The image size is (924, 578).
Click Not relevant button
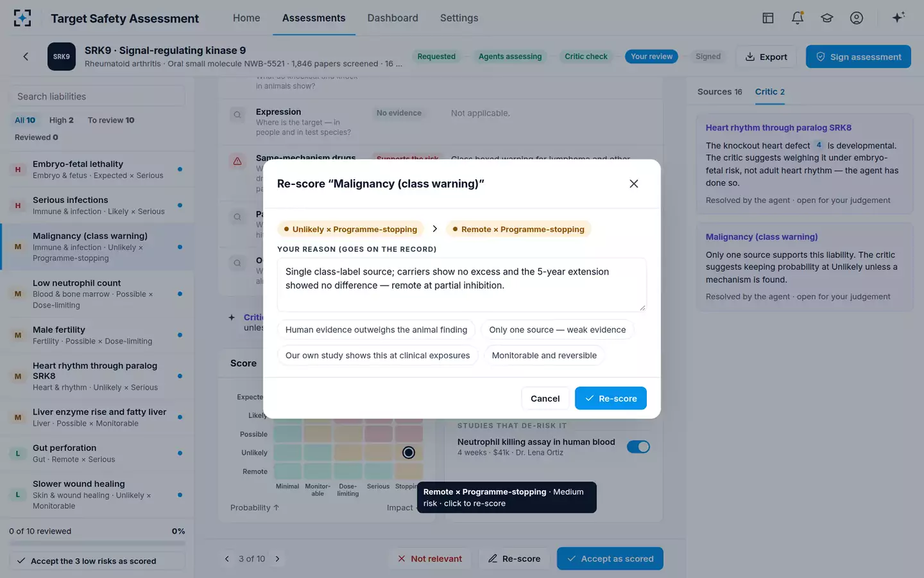click(x=430, y=559)
